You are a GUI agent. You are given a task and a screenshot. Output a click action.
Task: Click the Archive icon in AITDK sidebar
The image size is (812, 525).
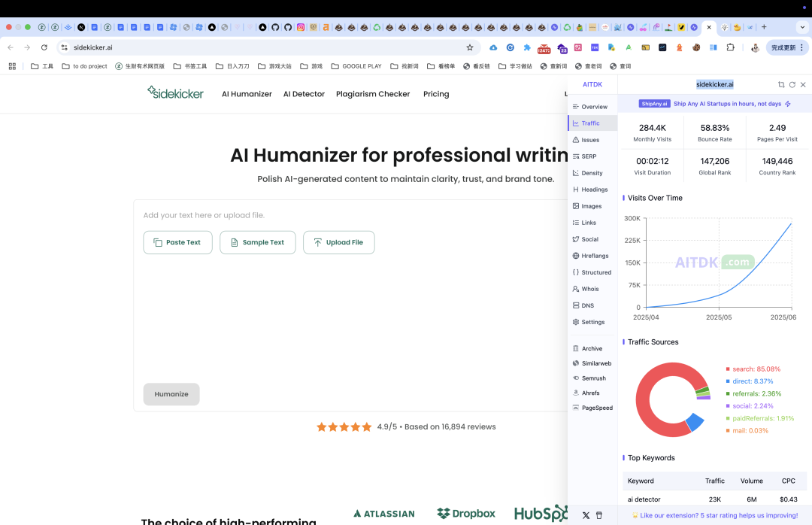[576, 349]
